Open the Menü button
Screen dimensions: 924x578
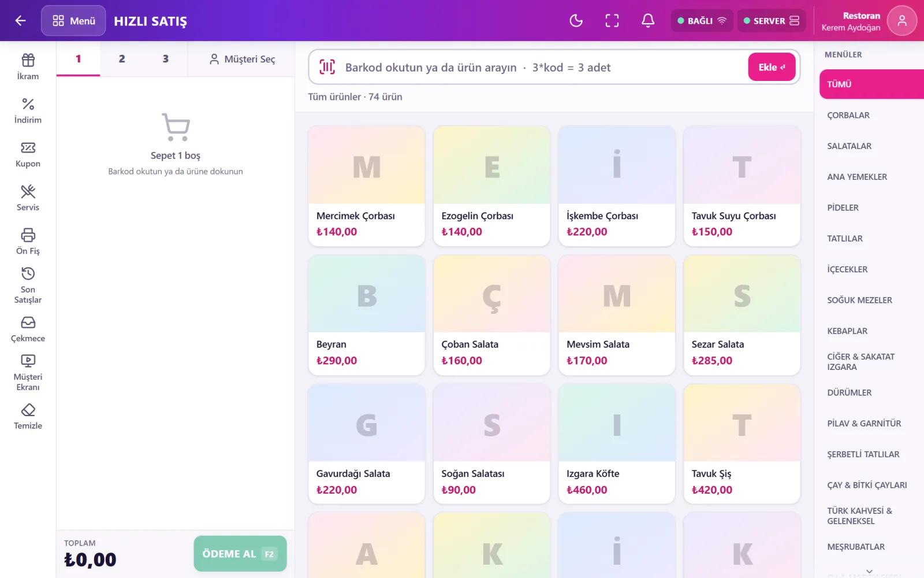pos(73,21)
